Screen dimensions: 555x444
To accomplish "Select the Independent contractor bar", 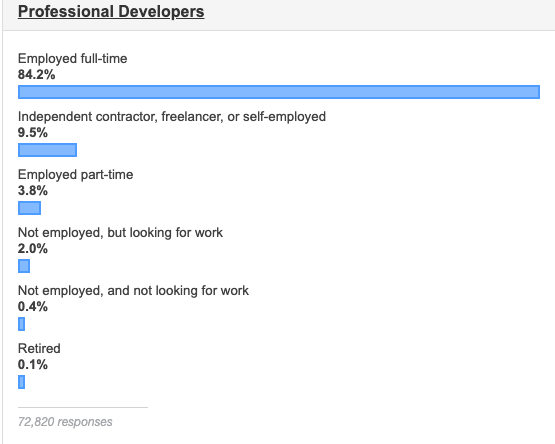I will point(47,150).
